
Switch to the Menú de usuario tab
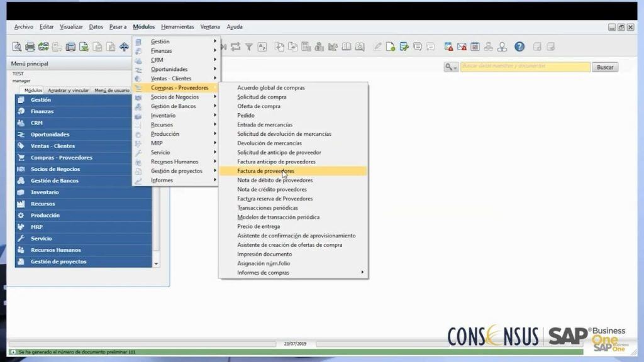(x=111, y=90)
